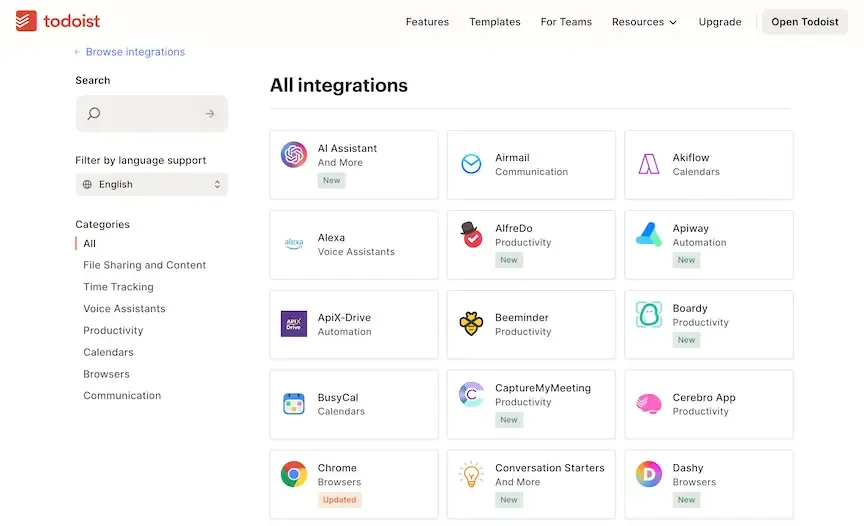Select the Voice Assistants category
This screenshot has height=526, width=864.
(124, 308)
